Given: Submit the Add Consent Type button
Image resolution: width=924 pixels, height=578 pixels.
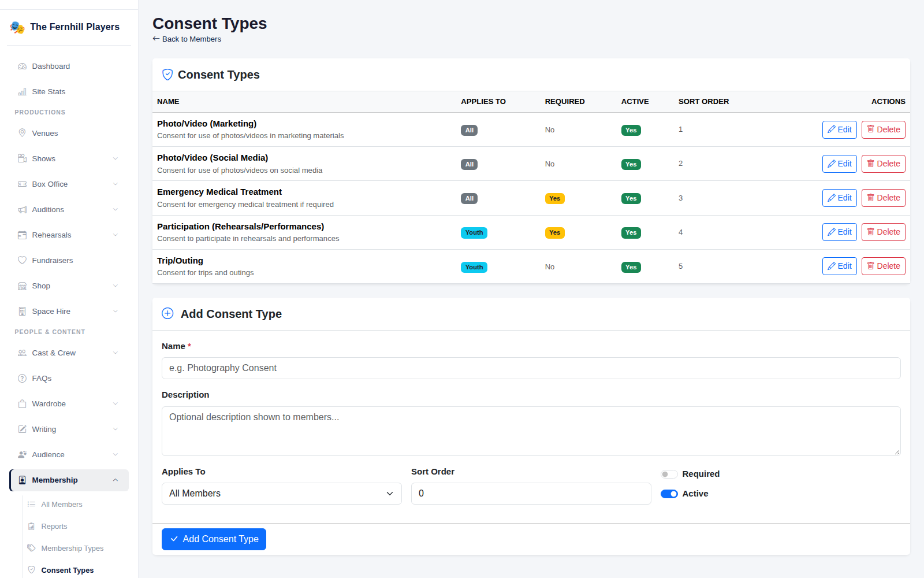Looking at the screenshot, I should (214, 539).
